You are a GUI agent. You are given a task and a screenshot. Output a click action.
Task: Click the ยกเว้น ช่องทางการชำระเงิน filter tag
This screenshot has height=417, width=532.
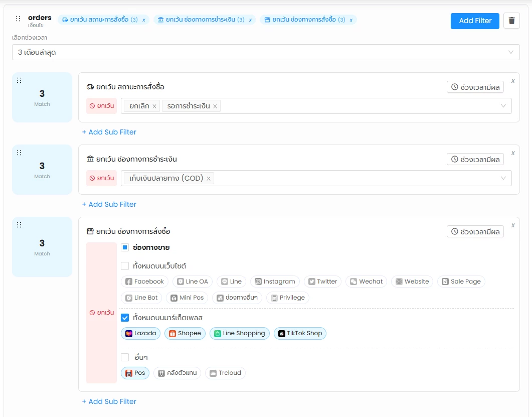pyautogui.click(x=201, y=20)
